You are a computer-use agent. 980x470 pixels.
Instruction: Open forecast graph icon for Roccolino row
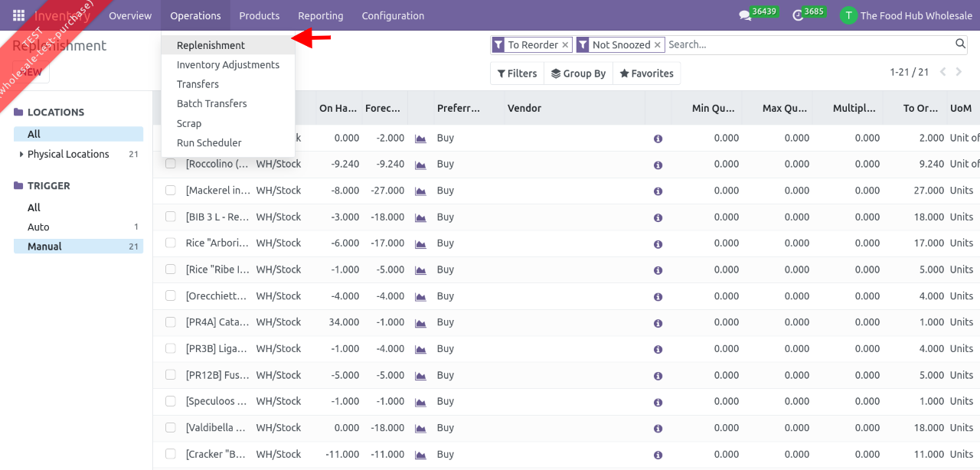pyautogui.click(x=420, y=165)
